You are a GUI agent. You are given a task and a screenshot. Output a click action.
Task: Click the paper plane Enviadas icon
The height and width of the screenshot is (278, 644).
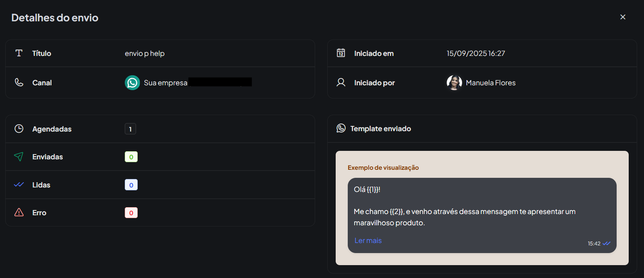tap(19, 157)
